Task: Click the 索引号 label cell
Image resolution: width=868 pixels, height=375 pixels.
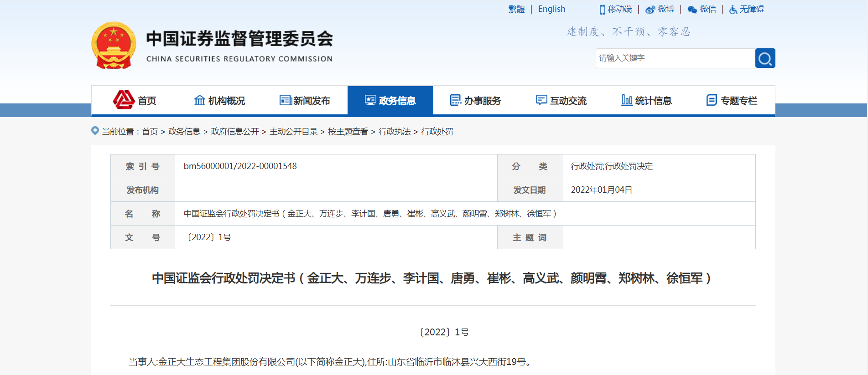Action: (x=143, y=166)
